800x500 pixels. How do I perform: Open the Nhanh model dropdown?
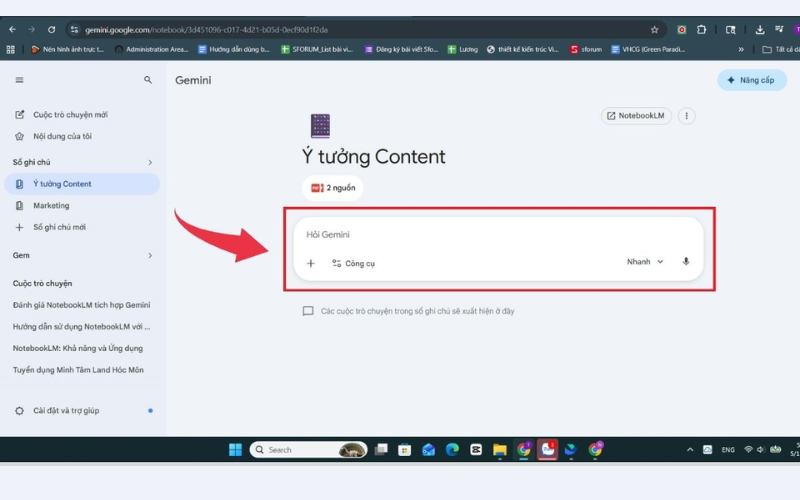(645, 262)
